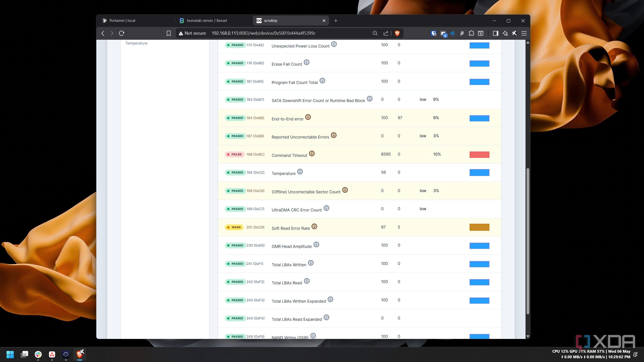
Task: Click info icon for Soft Read Error Rate
Action: pyautogui.click(x=314, y=227)
